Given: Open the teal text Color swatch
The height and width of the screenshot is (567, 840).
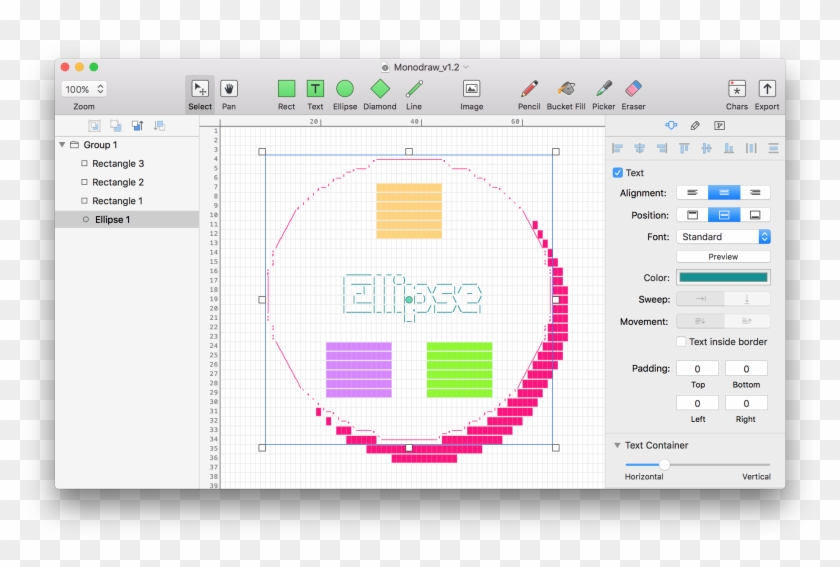Looking at the screenshot, I should (x=723, y=278).
